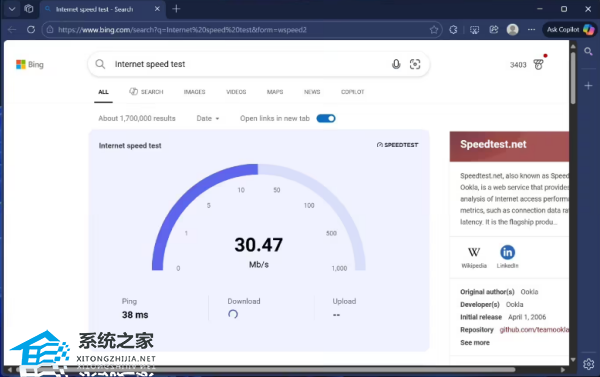600x377 pixels.
Task: Open the github.com/teamookla repository link
Action: [x=534, y=330]
